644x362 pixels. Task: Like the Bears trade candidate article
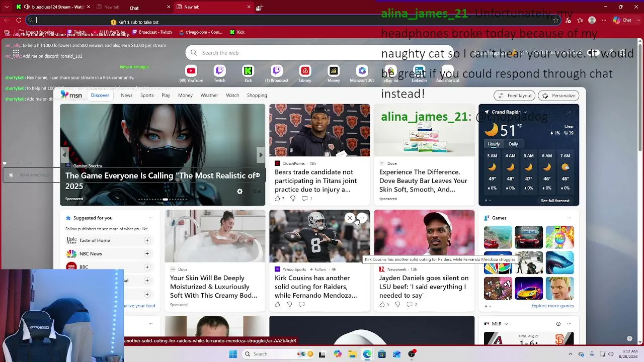tap(277, 199)
